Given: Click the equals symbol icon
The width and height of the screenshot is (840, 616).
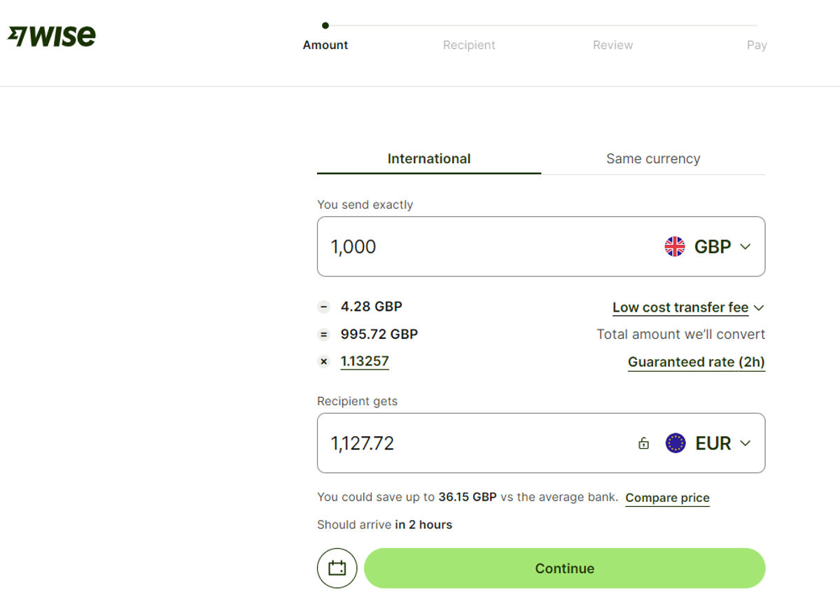Looking at the screenshot, I should pos(323,335).
